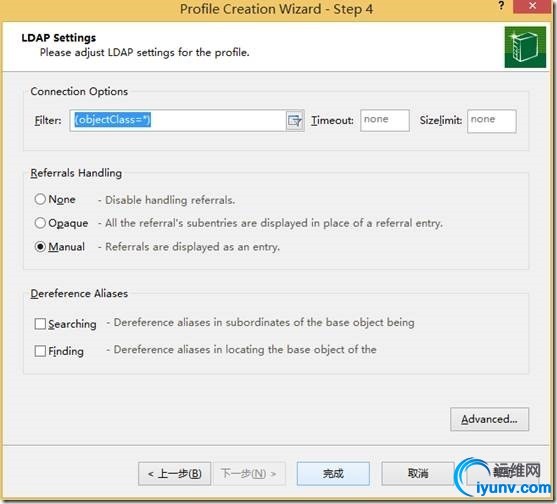The image size is (557, 504).
Task: Click the help question mark in title bar
Action: tap(501, 6)
